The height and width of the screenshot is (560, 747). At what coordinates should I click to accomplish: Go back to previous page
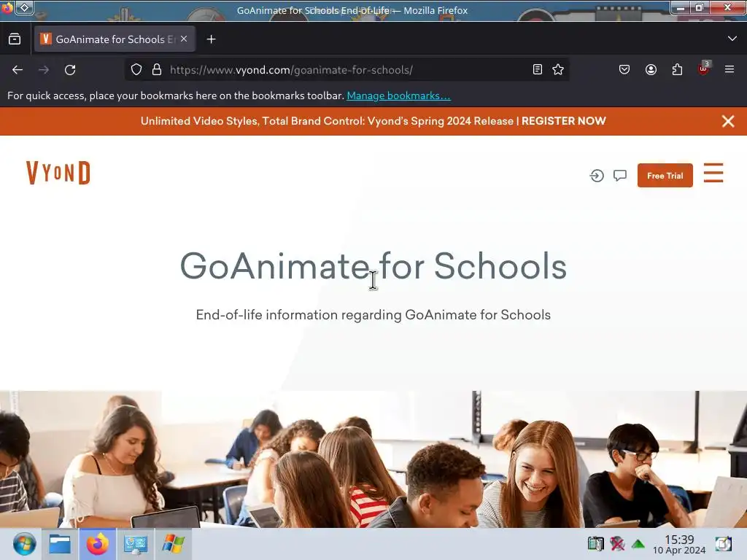[x=18, y=70]
